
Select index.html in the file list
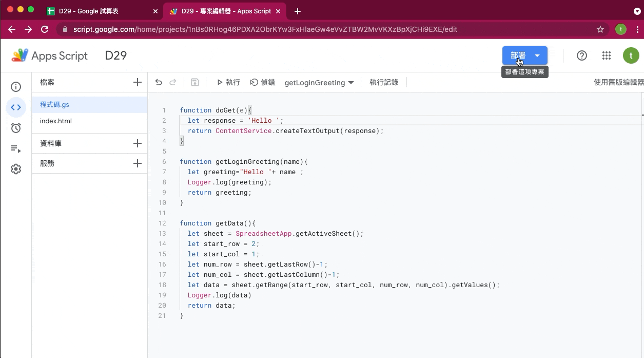pyautogui.click(x=56, y=121)
